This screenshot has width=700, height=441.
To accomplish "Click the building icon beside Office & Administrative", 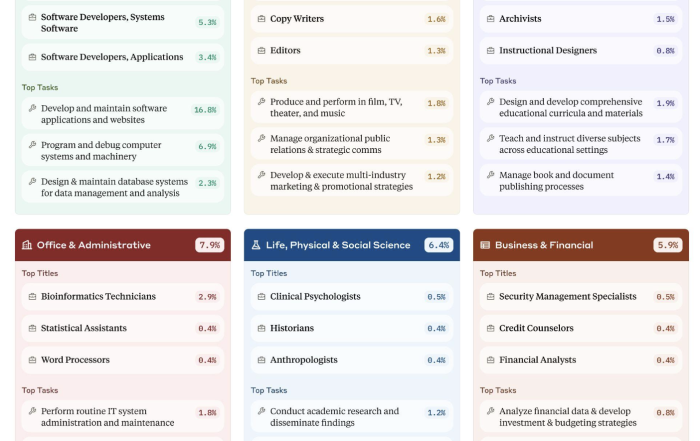I will pyautogui.click(x=27, y=245).
